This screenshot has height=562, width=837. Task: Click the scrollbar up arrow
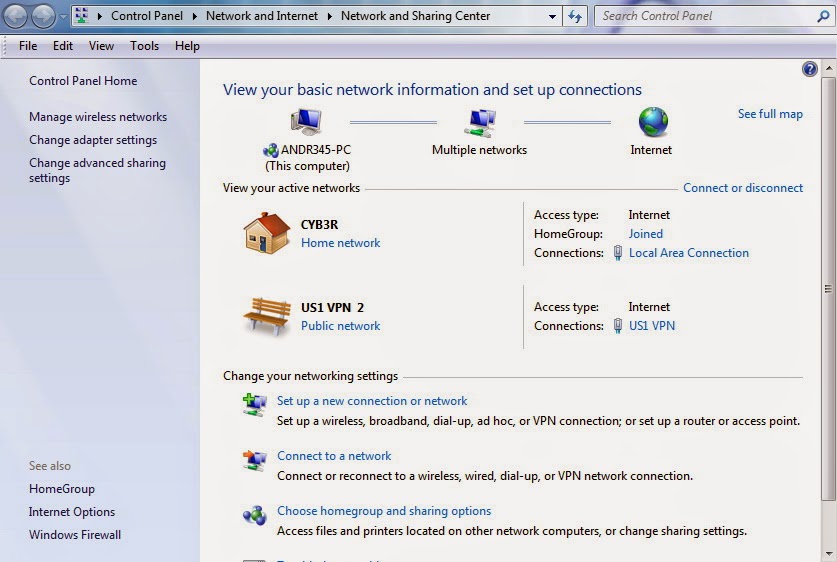[x=828, y=68]
